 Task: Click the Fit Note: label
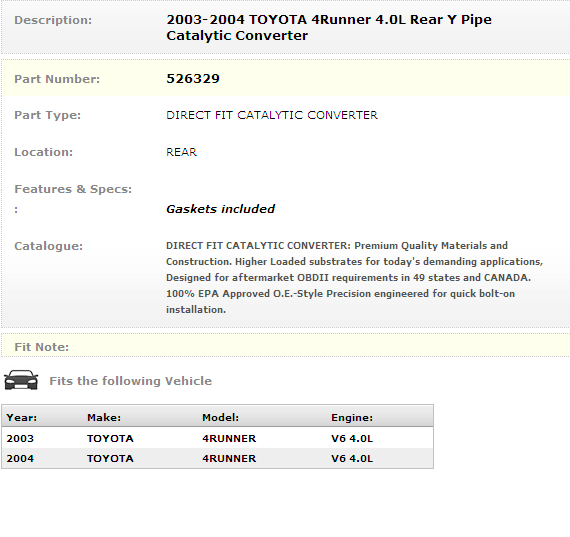pos(41,347)
